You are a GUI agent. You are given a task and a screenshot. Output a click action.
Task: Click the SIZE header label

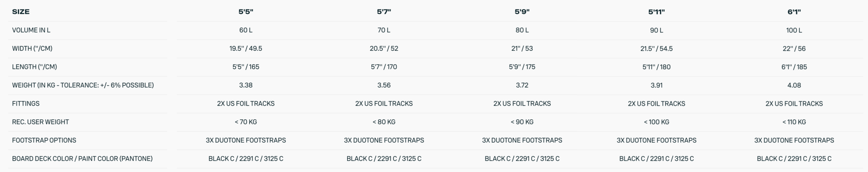tap(21, 12)
